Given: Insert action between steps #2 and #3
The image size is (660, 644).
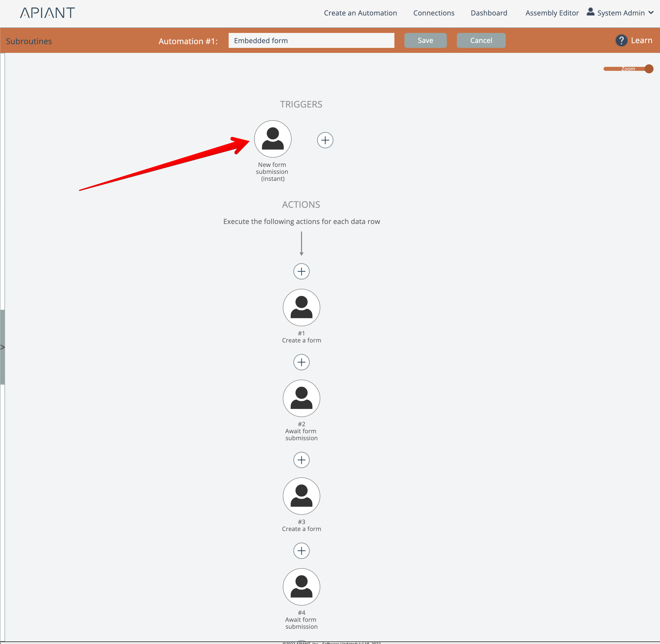Looking at the screenshot, I should (x=301, y=460).
